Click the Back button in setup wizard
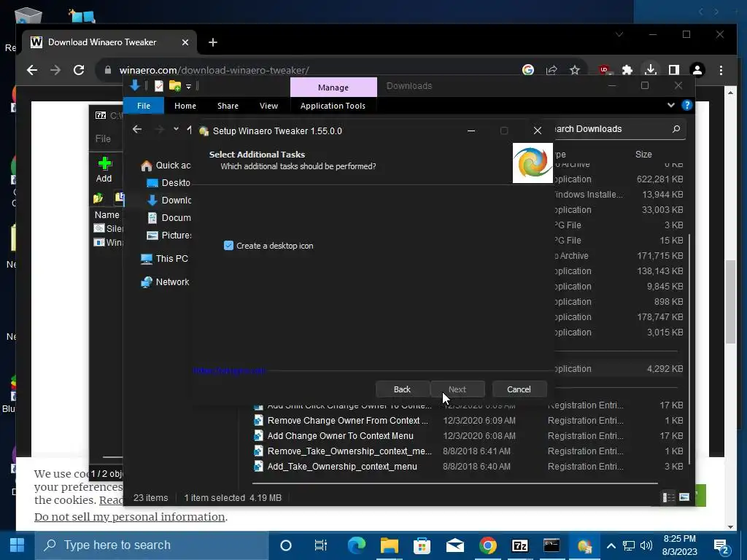This screenshot has height=560, width=747. point(402,389)
